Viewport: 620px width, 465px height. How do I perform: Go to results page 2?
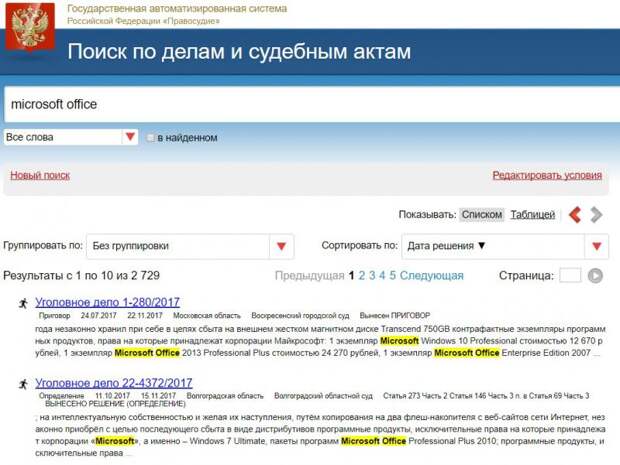point(362,276)
